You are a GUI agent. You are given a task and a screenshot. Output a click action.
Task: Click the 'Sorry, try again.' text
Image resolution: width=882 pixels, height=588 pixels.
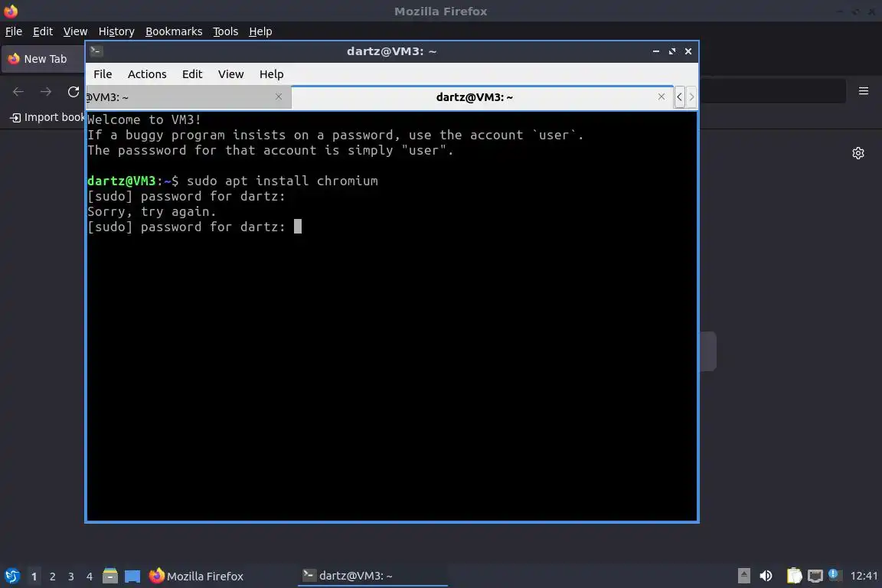click(x=152, y=211)
